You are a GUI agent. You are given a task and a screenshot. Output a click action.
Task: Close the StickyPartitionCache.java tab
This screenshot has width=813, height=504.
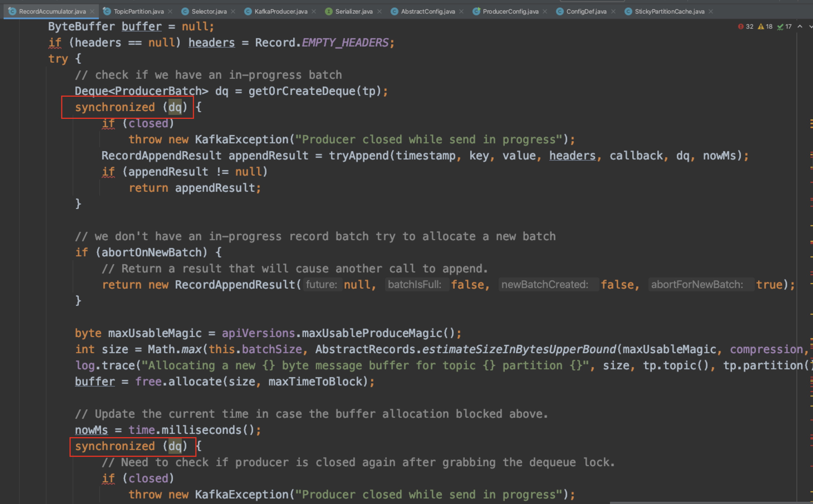click(x=711, y=12)
